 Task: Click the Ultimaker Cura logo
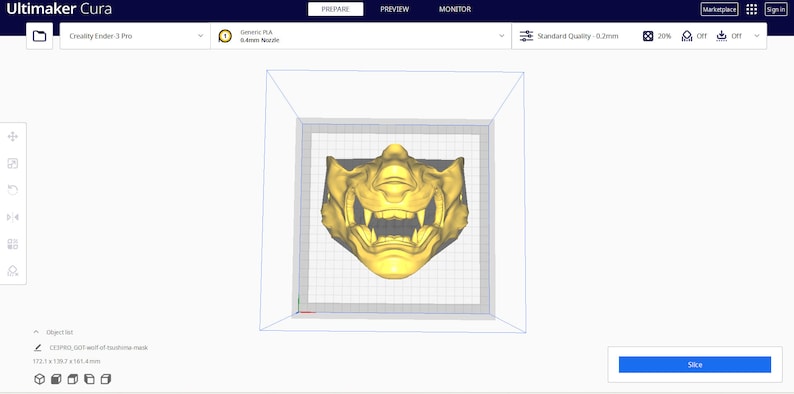[x=59, y=9]
